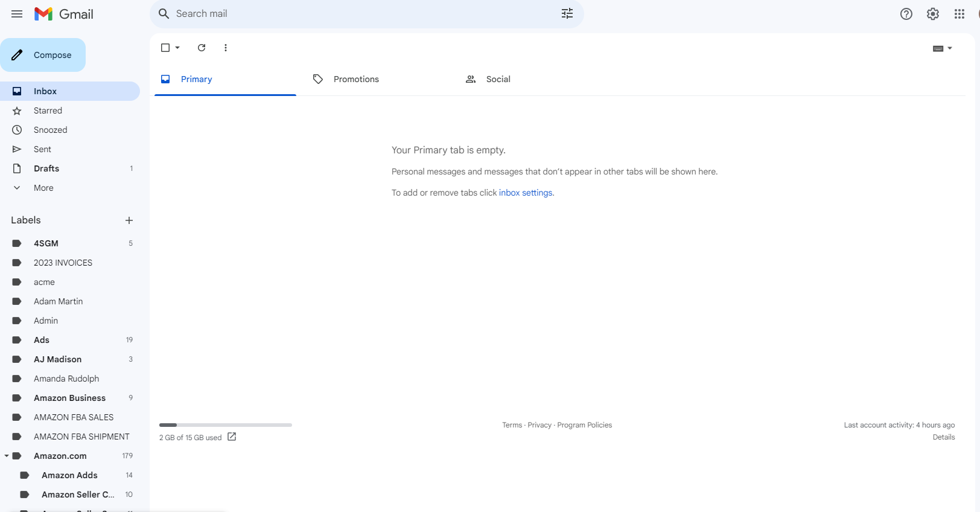
Task: Open the Inbox folder
Action: [70, 91]
